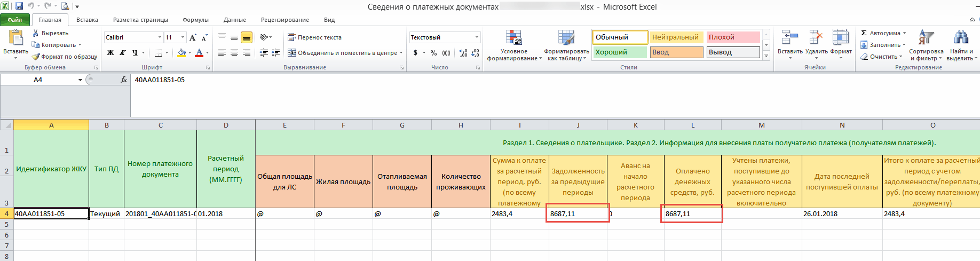The image size is (980, 261).
Task: Toggle Wrap Text (Перенос текста)
Action: tap(314, 37)
